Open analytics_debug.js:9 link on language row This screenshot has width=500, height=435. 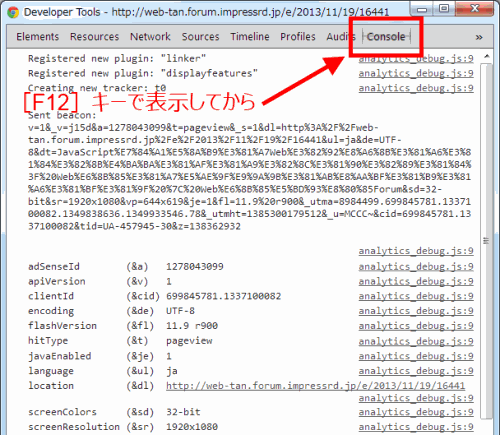point(416,371)
